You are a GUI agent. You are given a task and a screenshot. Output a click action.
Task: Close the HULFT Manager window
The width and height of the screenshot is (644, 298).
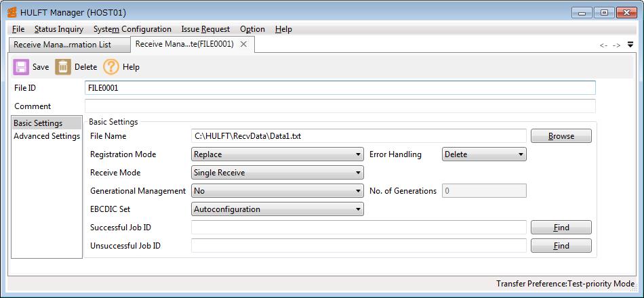point(627,13)
